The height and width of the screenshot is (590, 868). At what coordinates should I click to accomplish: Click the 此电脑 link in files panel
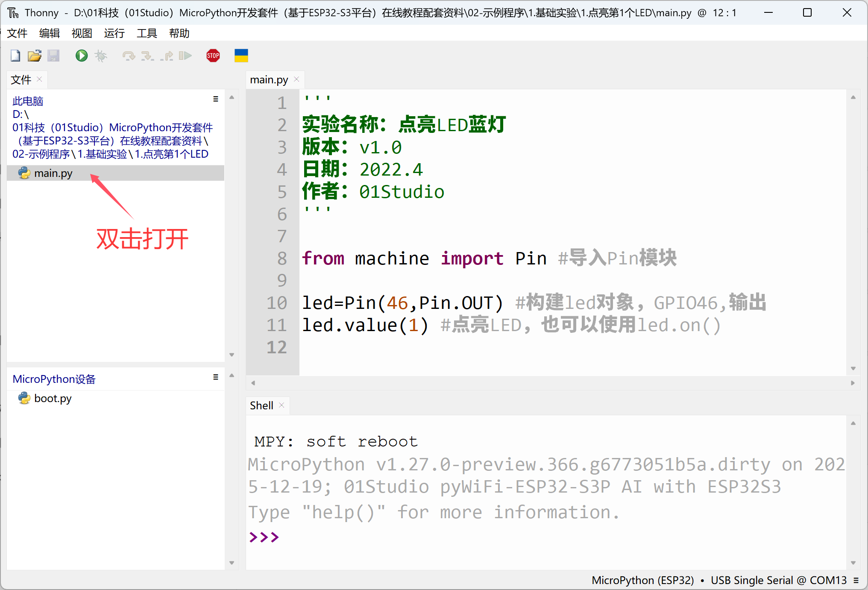[28, 101]
